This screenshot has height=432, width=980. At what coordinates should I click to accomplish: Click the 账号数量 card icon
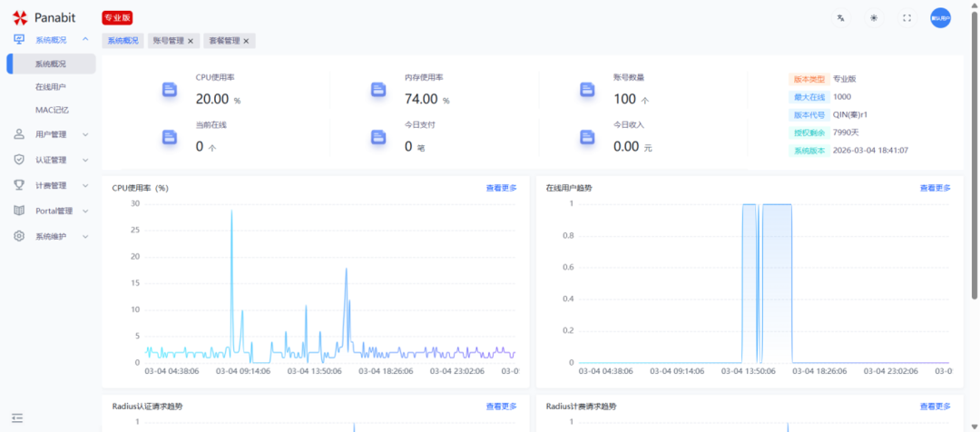586,90
